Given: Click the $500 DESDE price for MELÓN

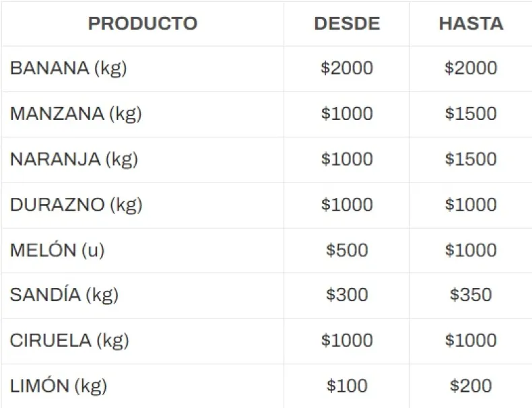Looking at the screenshot, I should pos(347,250).
